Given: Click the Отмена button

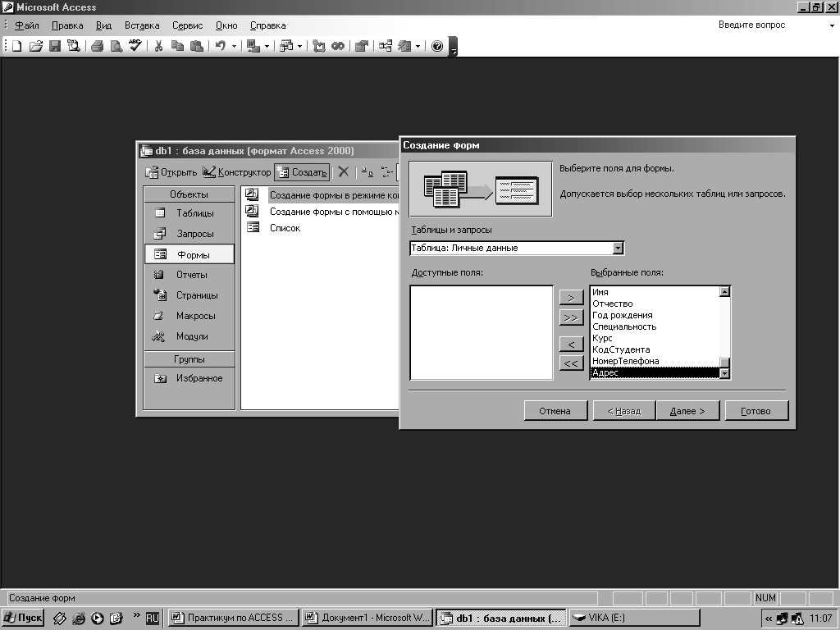Looking at the screenshot, I should coord(555,411).
